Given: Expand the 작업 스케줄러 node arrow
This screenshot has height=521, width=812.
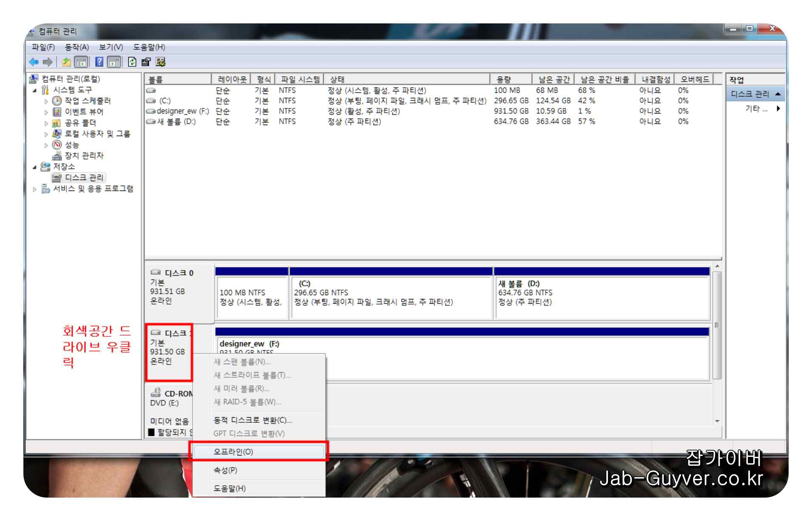Looking at the screenshot, I should 46,101.
